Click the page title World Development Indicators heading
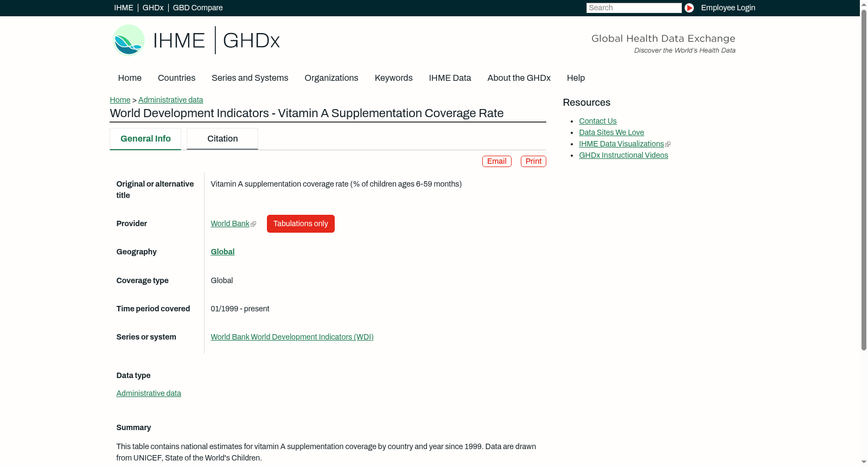This screenshot has width=868, height=467. coord(307,113)
